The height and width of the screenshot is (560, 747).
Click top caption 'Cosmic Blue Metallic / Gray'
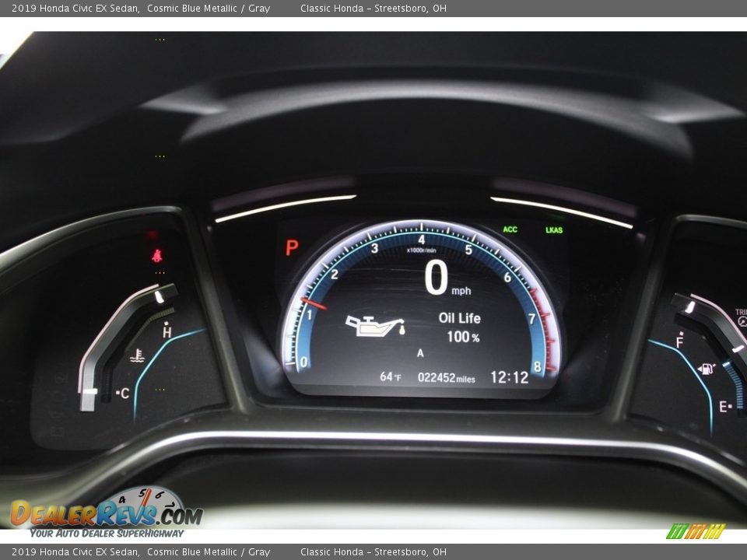[209, 8]
